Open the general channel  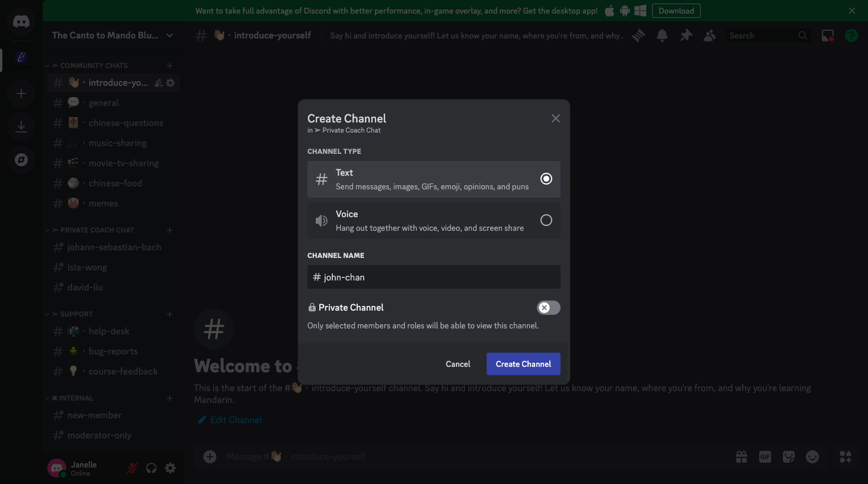tap(103, 103)
